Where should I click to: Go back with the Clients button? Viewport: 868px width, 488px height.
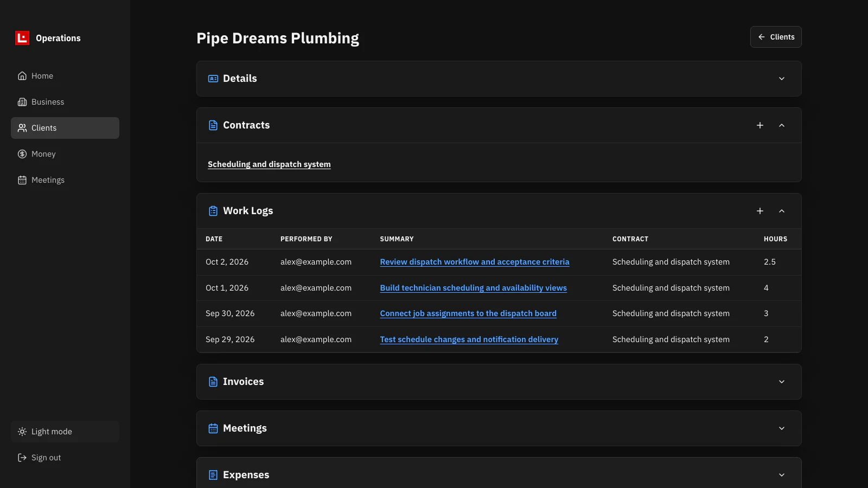pyautogui.click(x=776, y=37)
